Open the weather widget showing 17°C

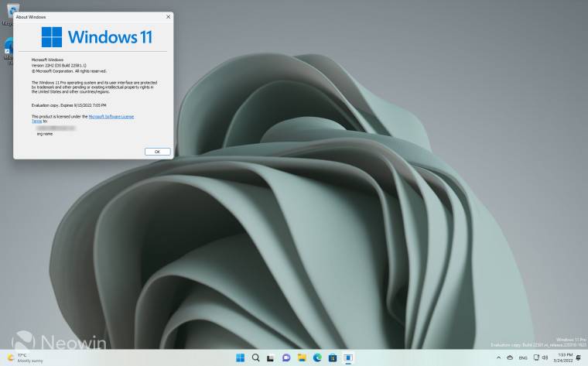tap(20, 357)
